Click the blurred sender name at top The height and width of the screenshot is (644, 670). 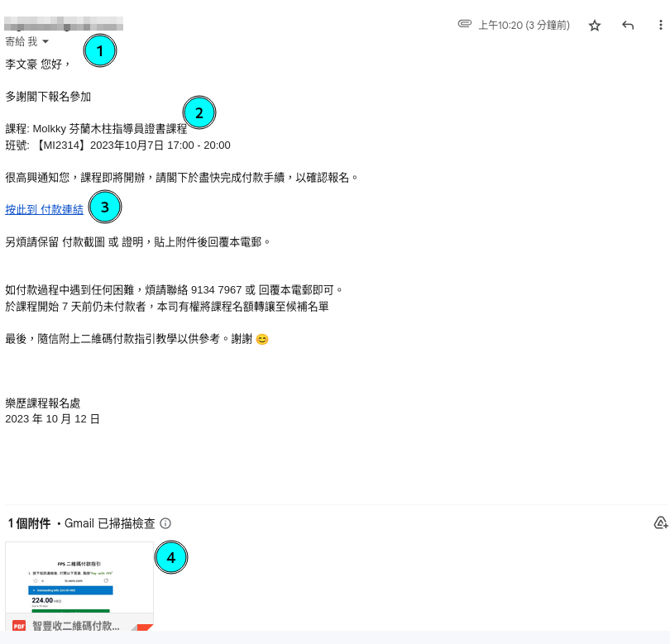pyautogui.click(x=65, y=23)
